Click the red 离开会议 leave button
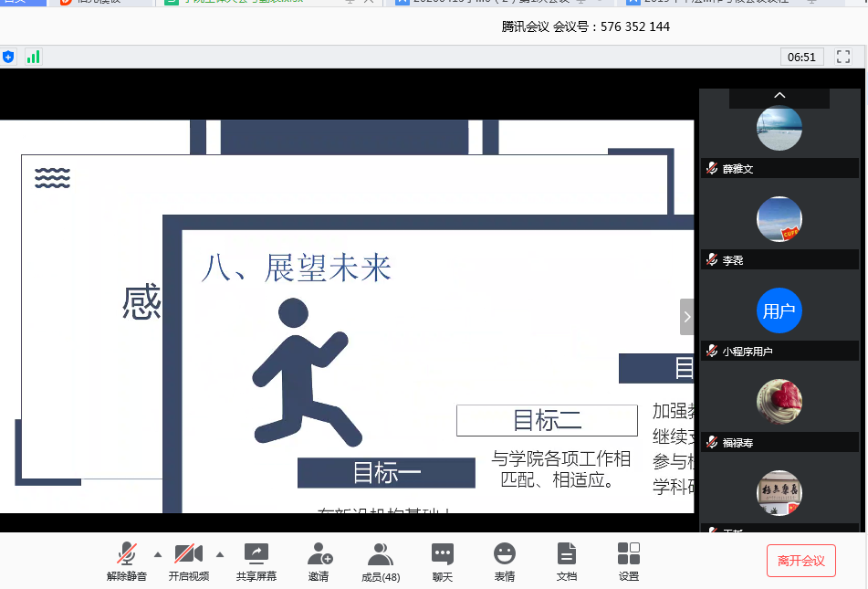The image size is (868, 589). click(x=800, y=561)
